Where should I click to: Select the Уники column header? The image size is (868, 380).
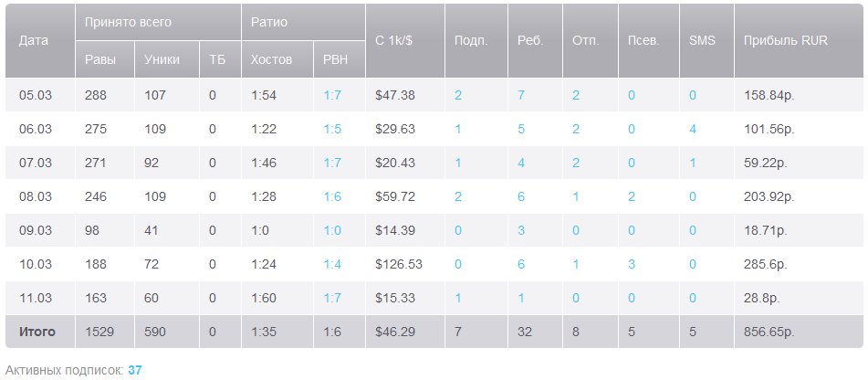[x=162, y=60]
